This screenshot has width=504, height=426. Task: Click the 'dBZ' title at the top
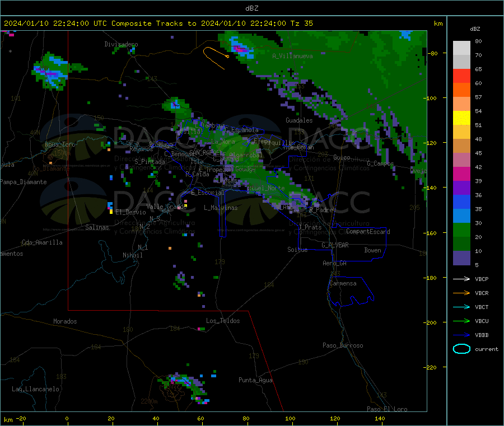[251, 8]
